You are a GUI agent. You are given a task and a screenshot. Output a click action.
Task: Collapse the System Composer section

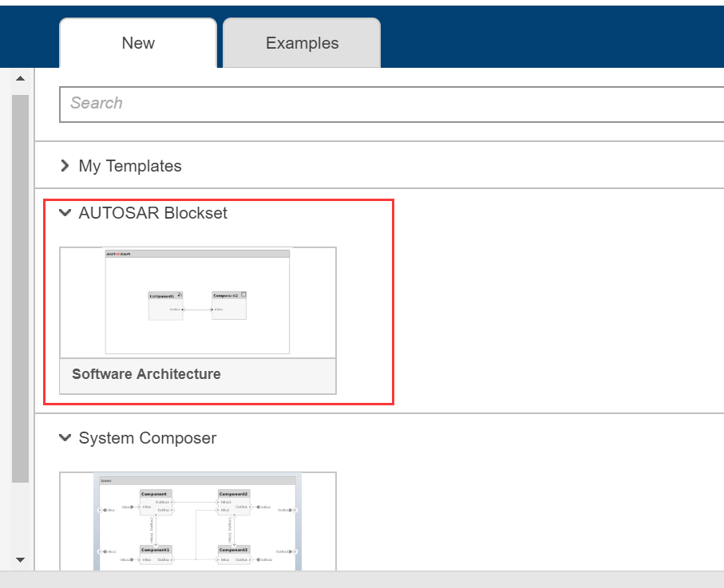pos(65,437)
